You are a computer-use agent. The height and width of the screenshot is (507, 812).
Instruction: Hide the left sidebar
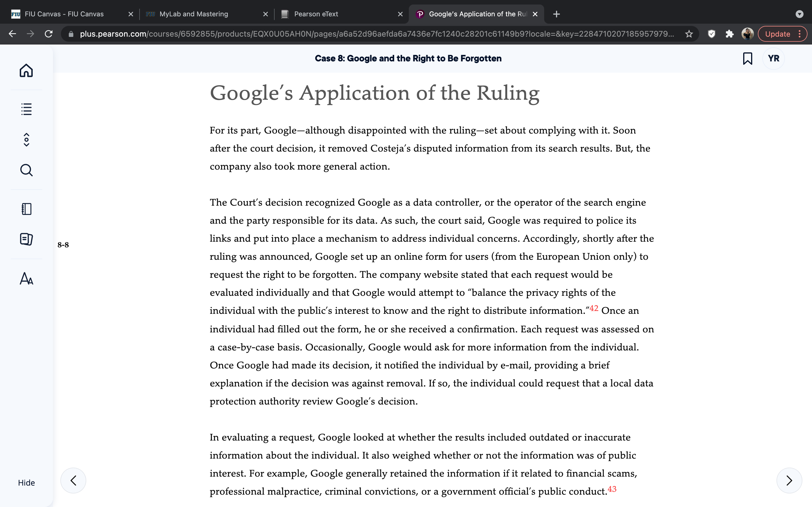pos(26,482)
